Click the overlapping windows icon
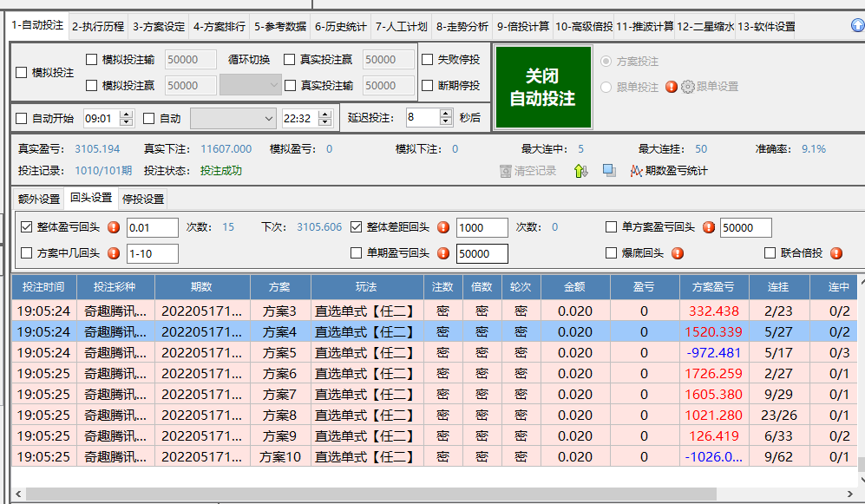The image size is (865, 504). 609,171
